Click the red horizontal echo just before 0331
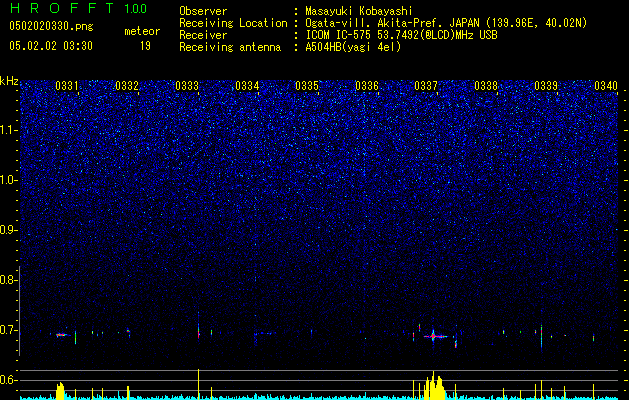Image resolution: width=629 pixels, height=400 pixels. pyautogui.click(x=61, y=335)
